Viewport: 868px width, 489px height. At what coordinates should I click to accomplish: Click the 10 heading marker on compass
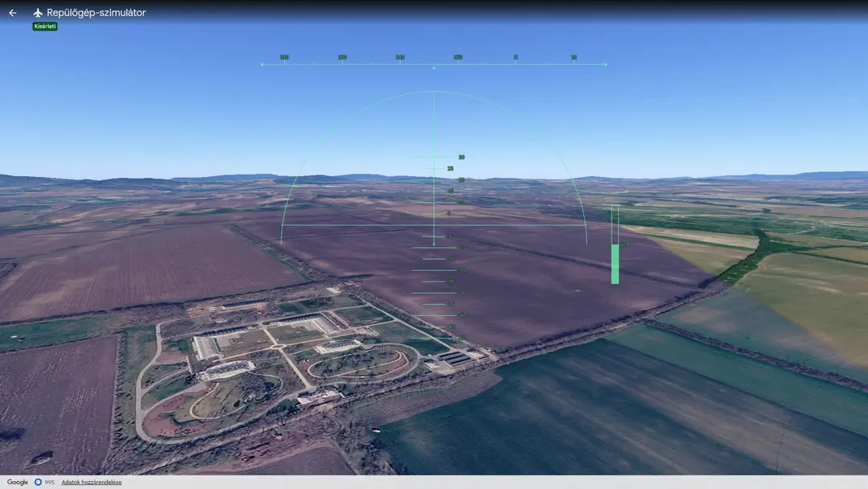point(574,57)
